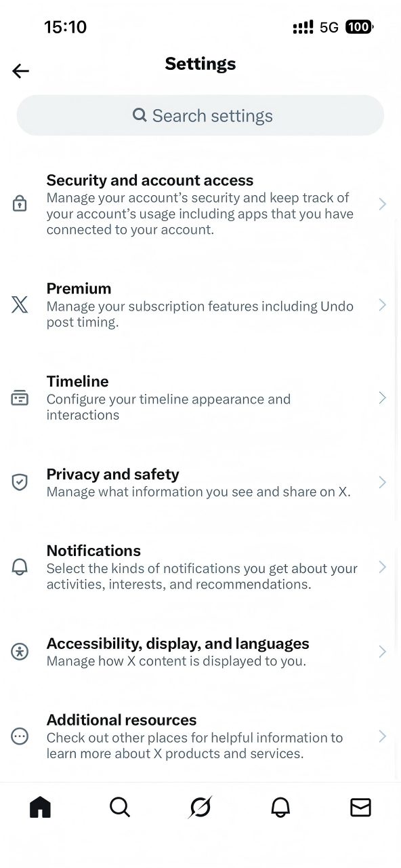Expand the Premium settings chevron

pos(382,304)
